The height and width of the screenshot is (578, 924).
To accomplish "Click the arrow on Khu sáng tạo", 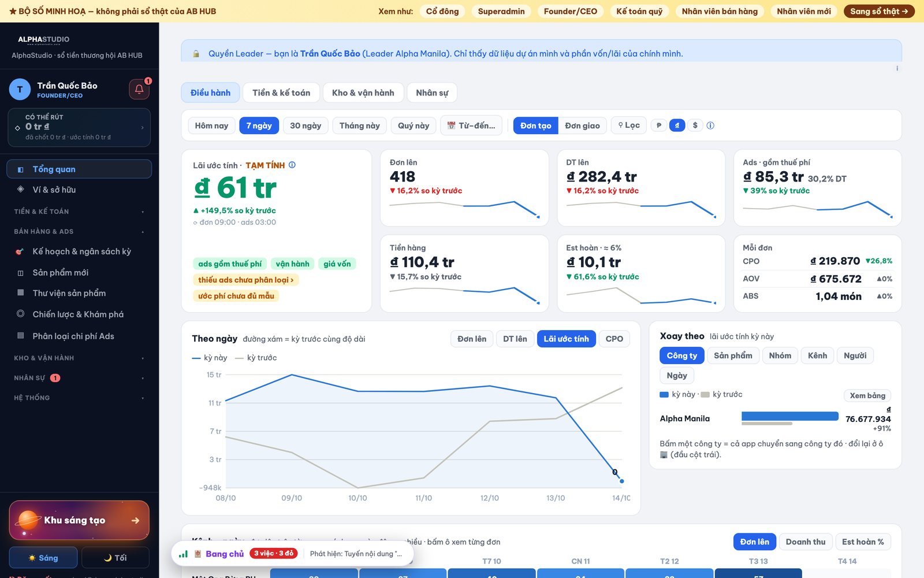I will coord(135,521).
